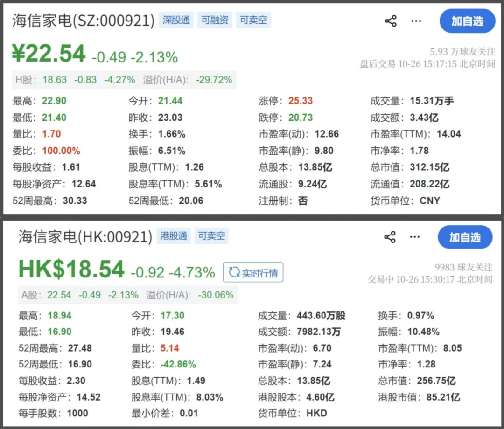504x429 pixels.
Task: Click the ¥22.54 price
Action: [49, 53]
